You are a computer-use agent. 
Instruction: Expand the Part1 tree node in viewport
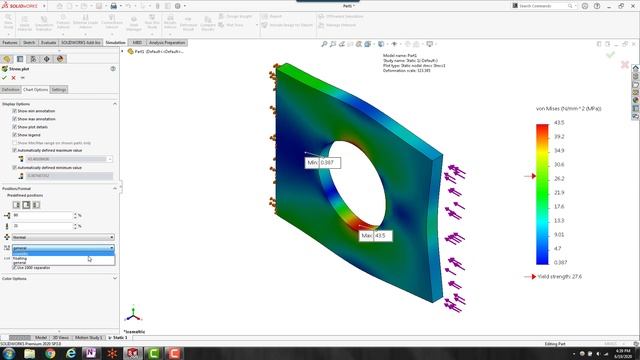[122, 51]
